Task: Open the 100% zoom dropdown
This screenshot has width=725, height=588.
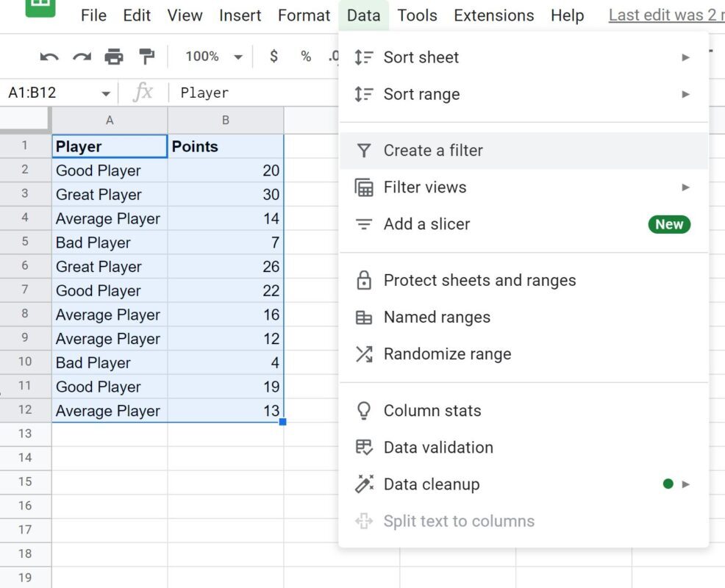Action: tap(214, 57)
